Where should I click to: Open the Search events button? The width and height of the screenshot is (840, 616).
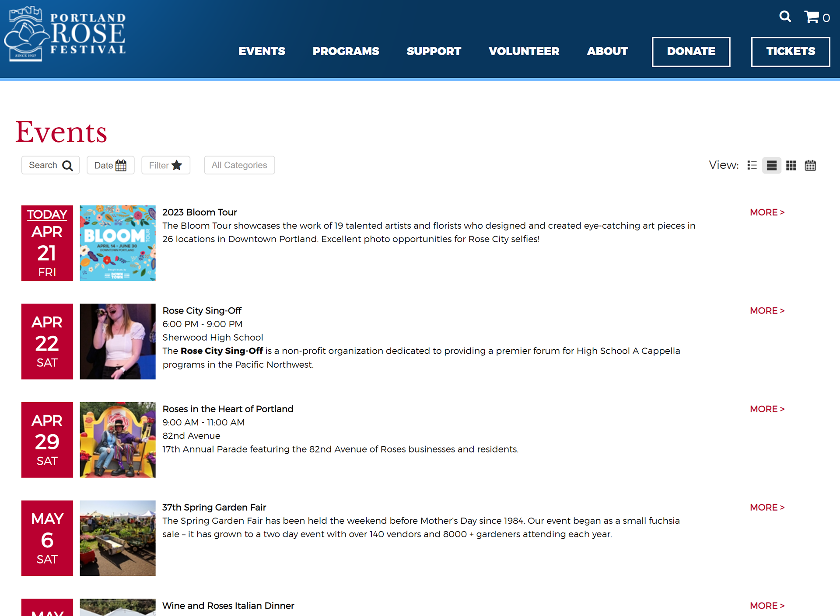[x=50, y=165]
